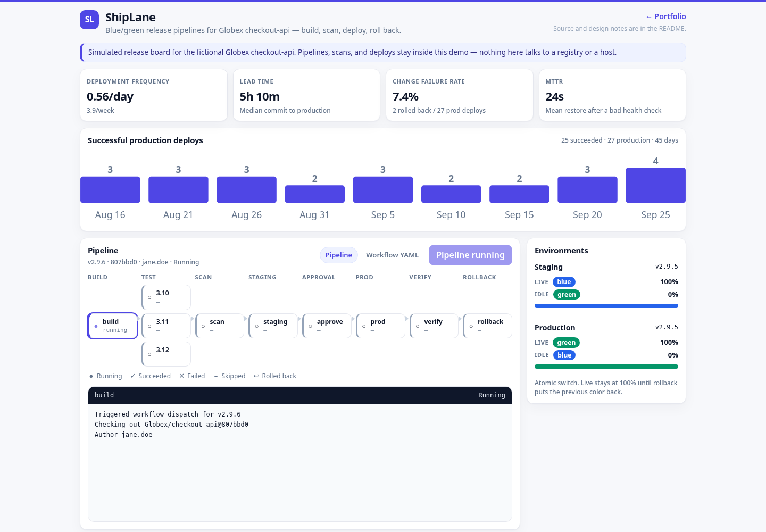
Task: Click the 'Failed' legend entry
Action: coord(192,376)
